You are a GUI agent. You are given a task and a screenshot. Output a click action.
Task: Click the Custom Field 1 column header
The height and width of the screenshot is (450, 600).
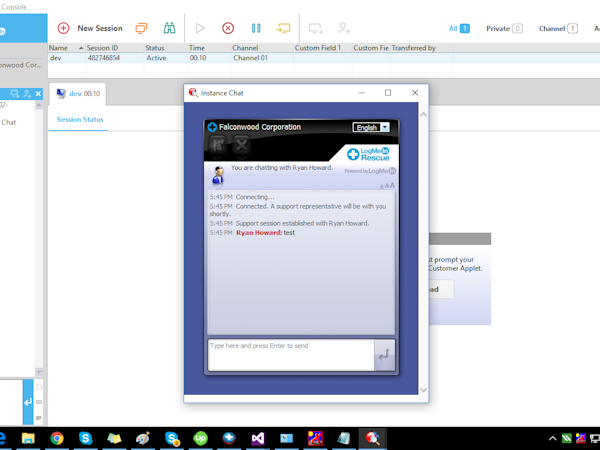(323, 48)
